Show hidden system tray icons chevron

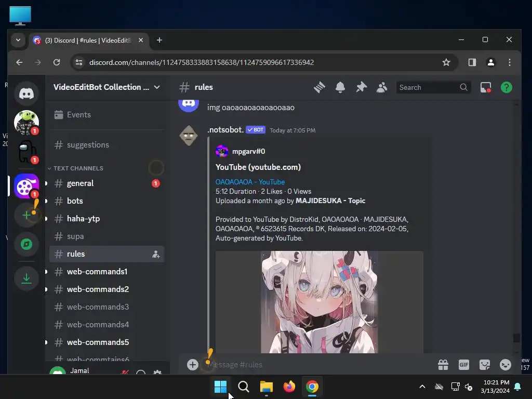(422, 387)
